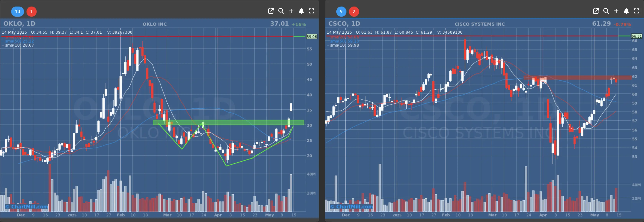Click the blue 9 badge on CSCO
This screenshot has width=644, height=222.
click(341, 12)
